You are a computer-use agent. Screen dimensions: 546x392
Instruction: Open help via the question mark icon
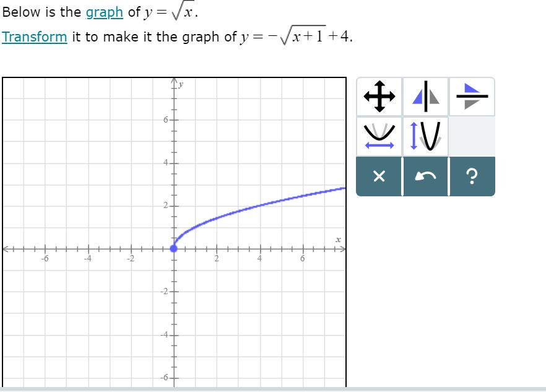click(x=472, y=176)
